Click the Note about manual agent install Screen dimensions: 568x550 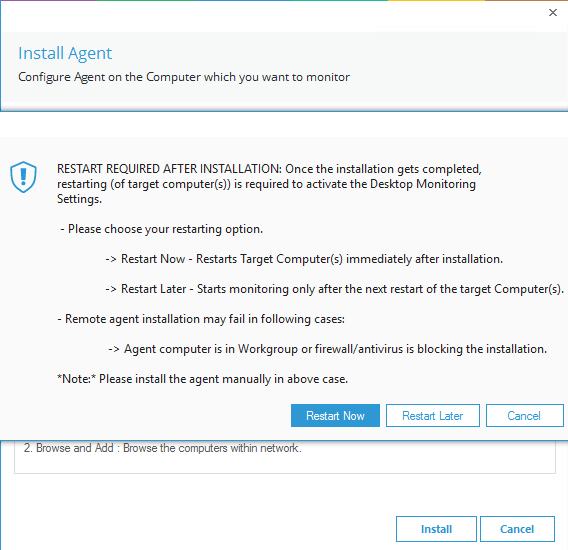[x=202, y=379]
